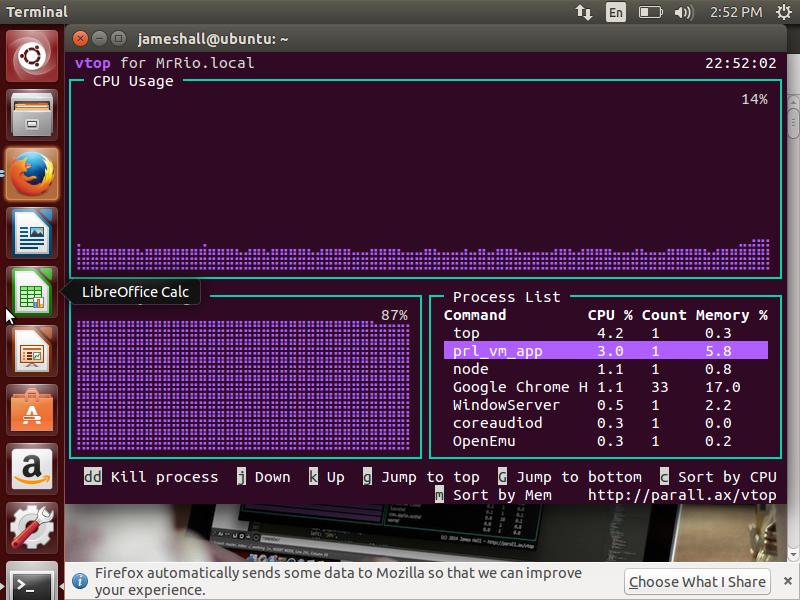The image size is (800, 600).
Task: Click Choose What I Share button
Action: click(697, 581)
